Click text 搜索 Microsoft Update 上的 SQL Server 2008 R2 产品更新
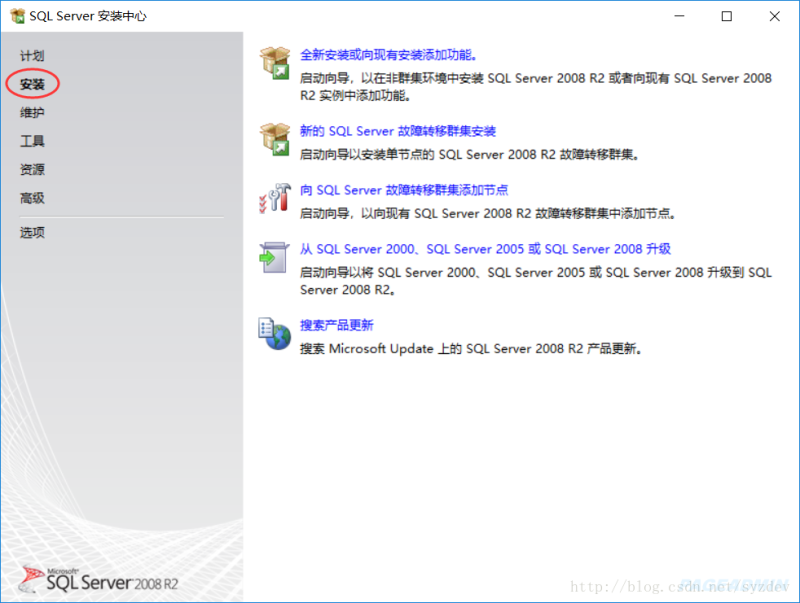 (x=470, y=348)
